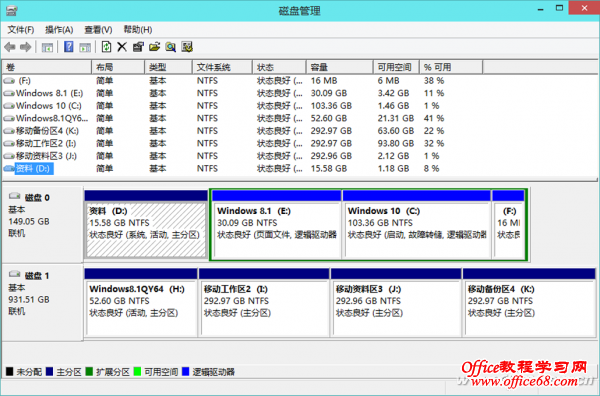Select the 磁盘 1 header panel
This screenshot has height=396, width=600.
click(x=42, y=302)
